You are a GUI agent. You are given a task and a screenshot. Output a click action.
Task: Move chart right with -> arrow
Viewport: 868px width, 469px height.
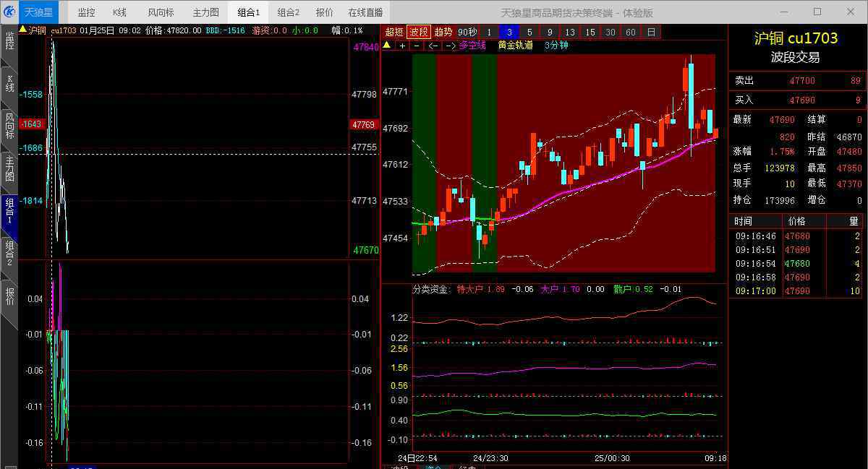coord(450,45)
